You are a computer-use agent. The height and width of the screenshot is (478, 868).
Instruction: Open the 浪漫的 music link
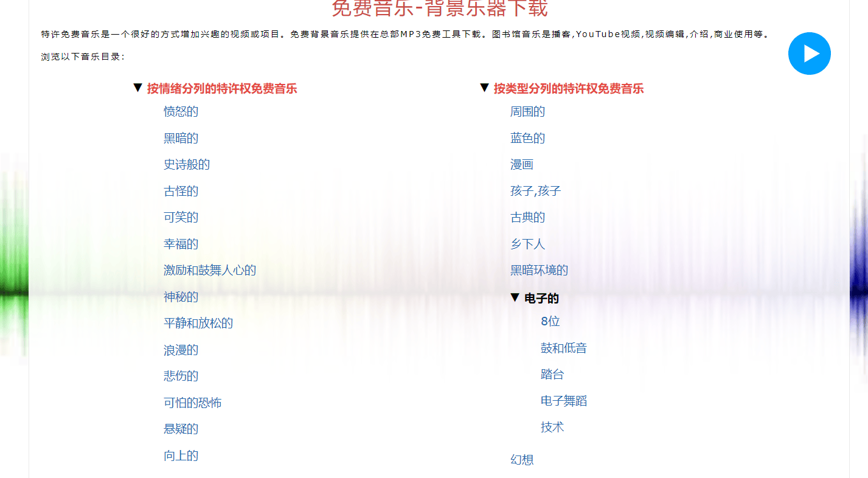click(181, 350)
